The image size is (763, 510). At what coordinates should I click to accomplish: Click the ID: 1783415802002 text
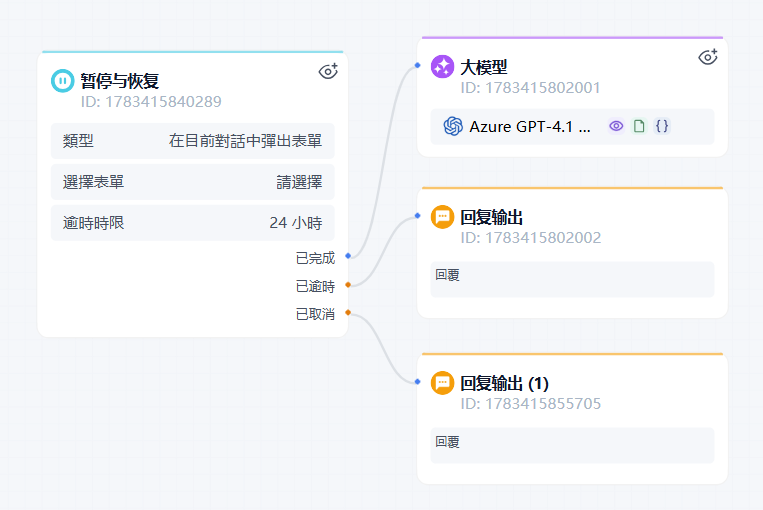click(531, 237)
